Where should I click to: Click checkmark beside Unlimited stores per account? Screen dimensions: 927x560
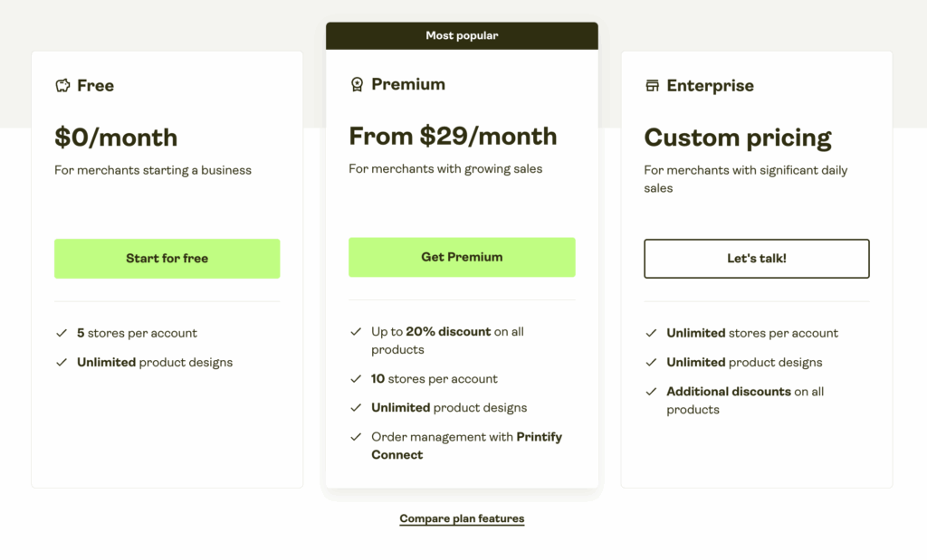point(651,333)
